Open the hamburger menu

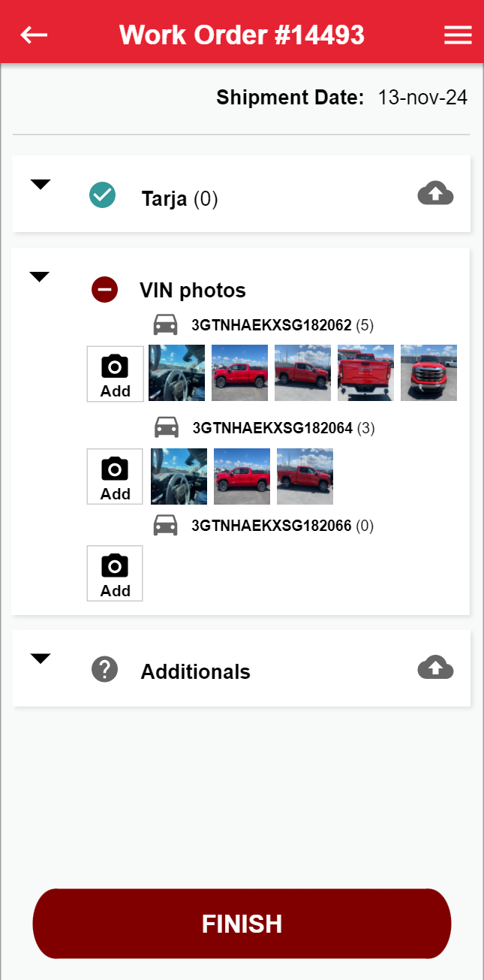(458, 35)
